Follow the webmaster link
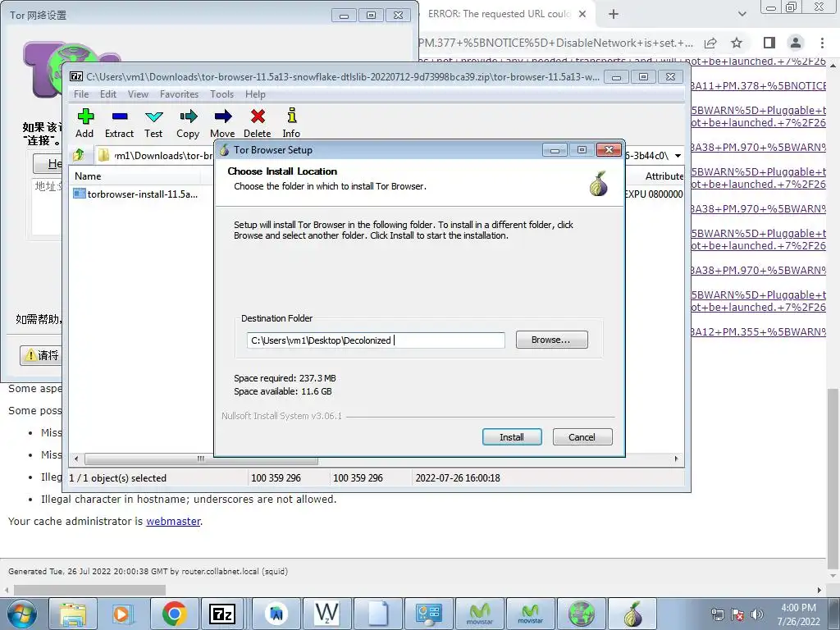Screen dimensions: 840x630 174,521
